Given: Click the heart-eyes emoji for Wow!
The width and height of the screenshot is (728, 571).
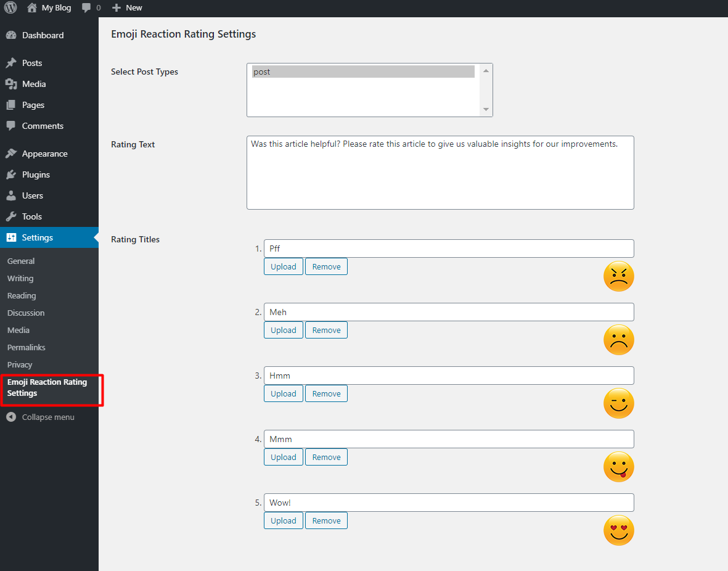Looking at the screenshot, I should coord(618,530).
